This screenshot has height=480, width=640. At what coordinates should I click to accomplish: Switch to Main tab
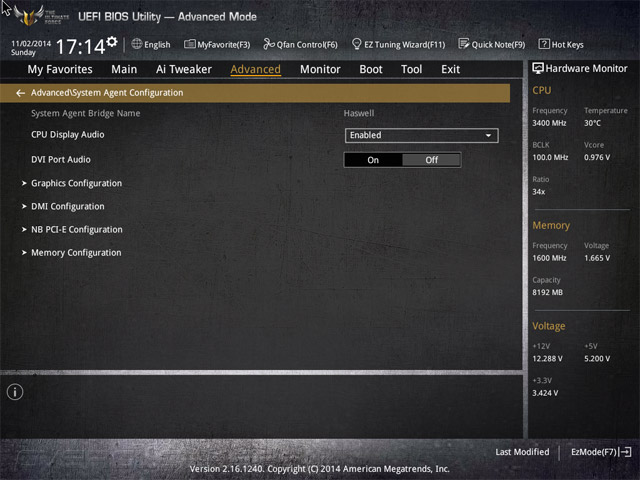pyautogui.click(x=124, y=69)
